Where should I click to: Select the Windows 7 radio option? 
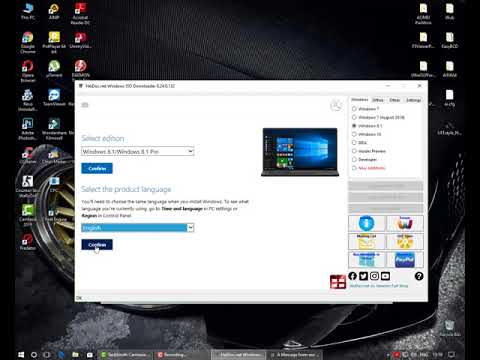365,109
